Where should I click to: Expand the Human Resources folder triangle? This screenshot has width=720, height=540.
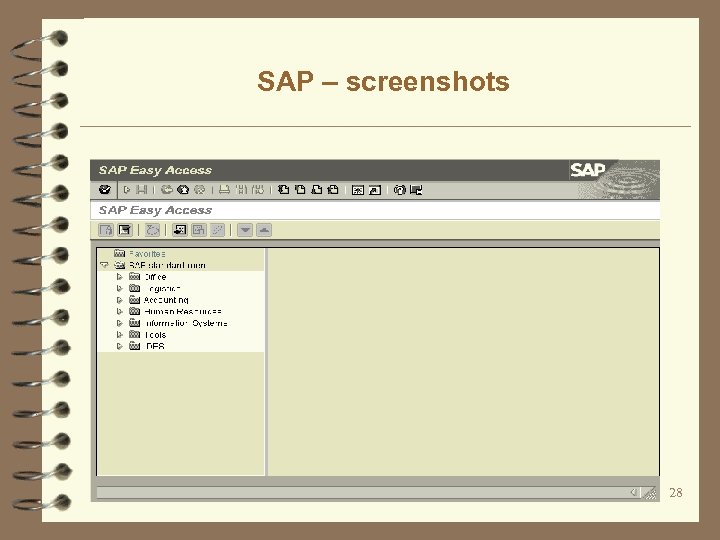coord(119,311)
